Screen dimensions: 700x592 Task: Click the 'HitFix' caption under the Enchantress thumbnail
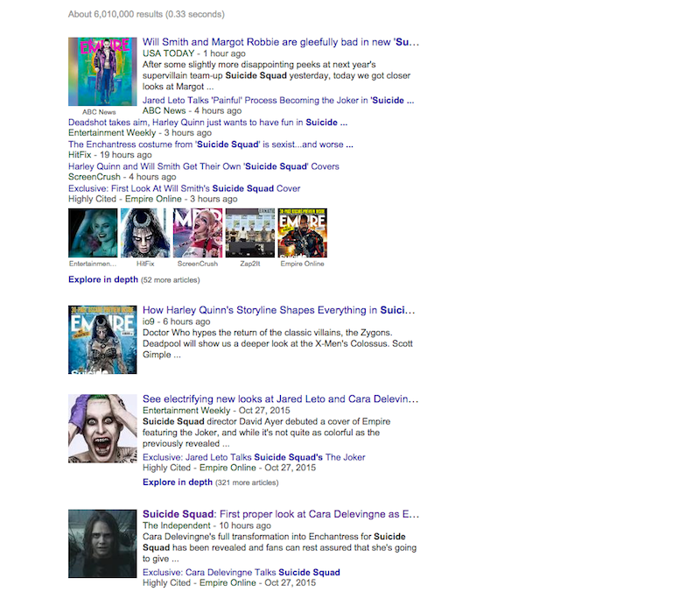[x=145, y=264]
